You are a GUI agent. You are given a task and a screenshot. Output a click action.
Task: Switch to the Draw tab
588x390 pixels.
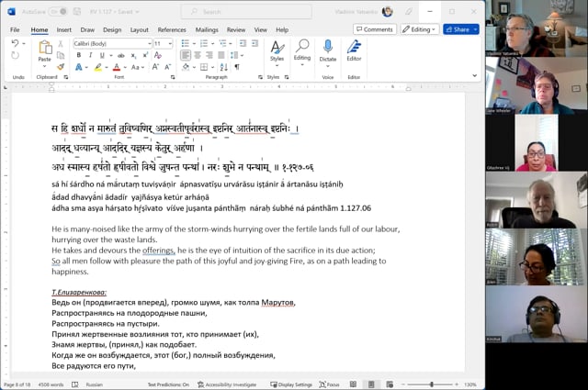point(87,29)
